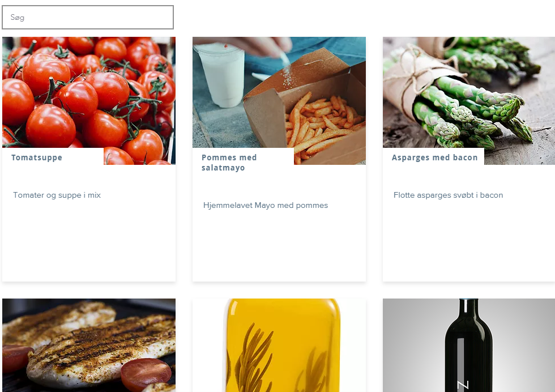Open the Asparges med bacon title
Image resolution: width=555 pixels, height=392 pixels.
pyautogui.click(x=435, y=157)
